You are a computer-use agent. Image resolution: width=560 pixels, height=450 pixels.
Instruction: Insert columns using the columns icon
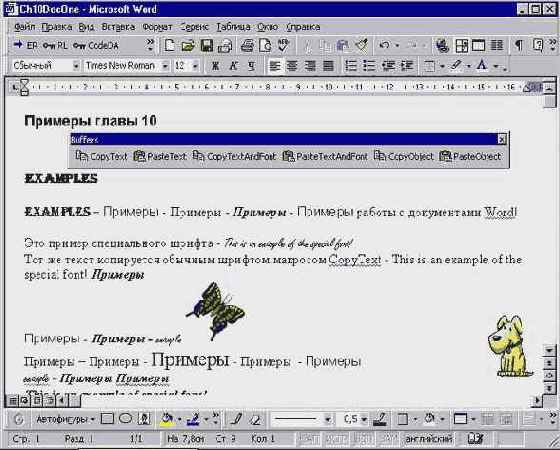496,45
